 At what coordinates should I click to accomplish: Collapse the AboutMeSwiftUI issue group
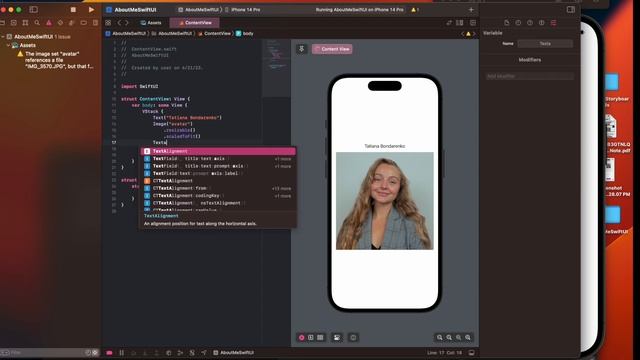3,37
